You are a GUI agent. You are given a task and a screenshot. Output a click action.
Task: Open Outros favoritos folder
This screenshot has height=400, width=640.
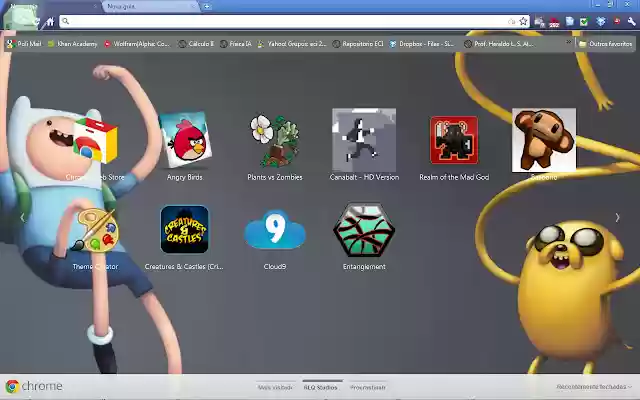606,44
